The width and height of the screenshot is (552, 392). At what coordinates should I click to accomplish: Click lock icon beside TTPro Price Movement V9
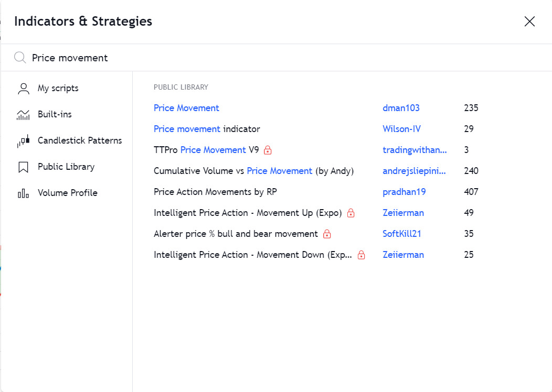[x=268, y=150]
